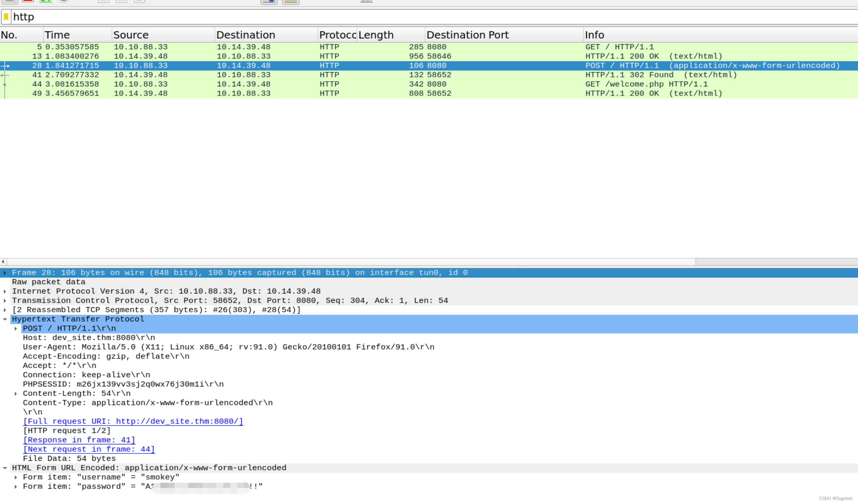Select packet 28 POST request row
The height and width of the screenshot is (504, 858).
click(429, 66)
